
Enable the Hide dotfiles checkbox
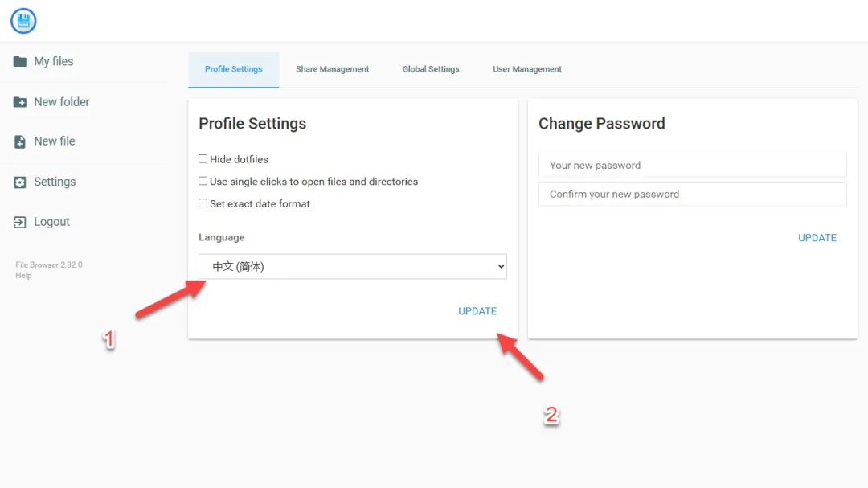(x=203, y=159)
